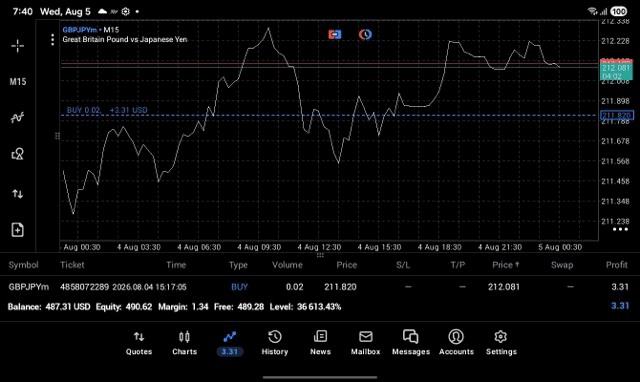Go to the Quotes tab
640x382 pixels.
139,343
